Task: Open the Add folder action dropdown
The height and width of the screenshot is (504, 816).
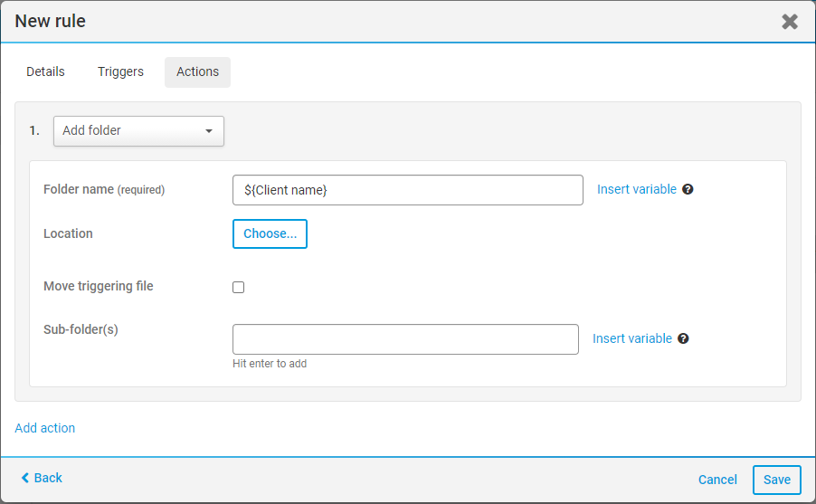Action: tap(138, 130)
